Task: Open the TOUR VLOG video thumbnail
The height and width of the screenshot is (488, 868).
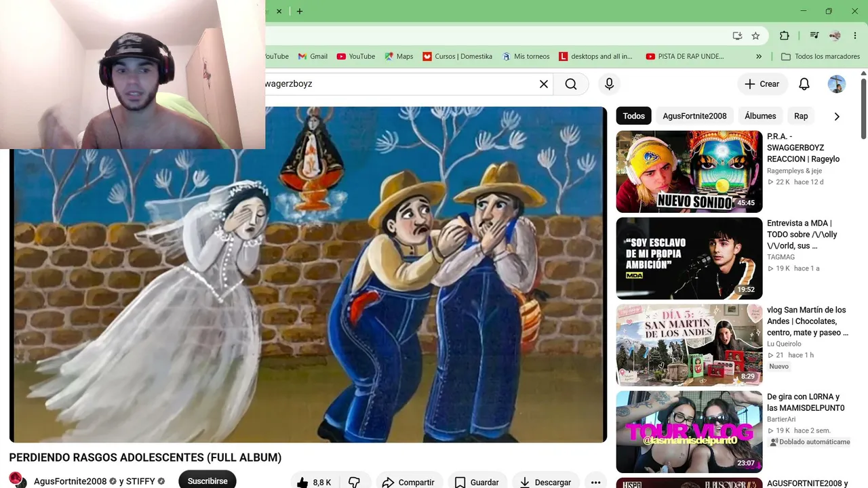Action: (689, 432)
